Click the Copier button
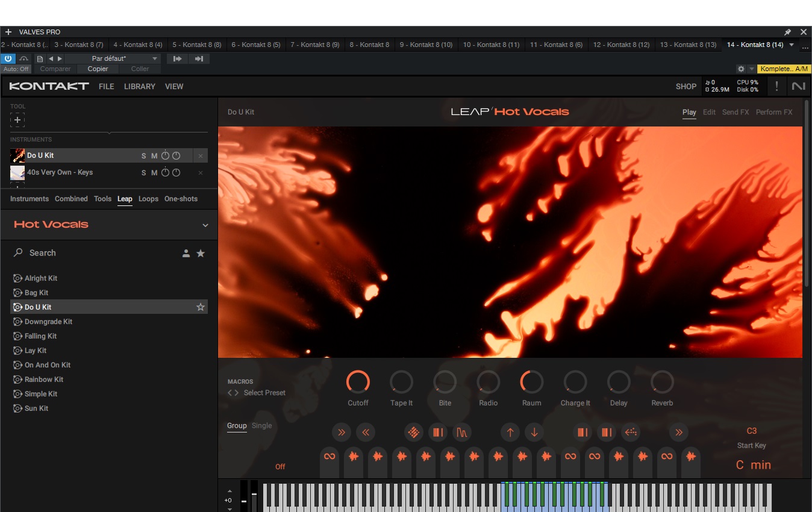Image resolution: width=812 pixels, height=512 pixels. click(98, 69)
